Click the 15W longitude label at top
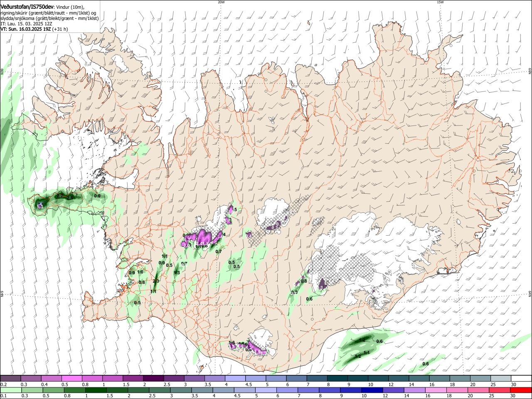 [440, 2]
